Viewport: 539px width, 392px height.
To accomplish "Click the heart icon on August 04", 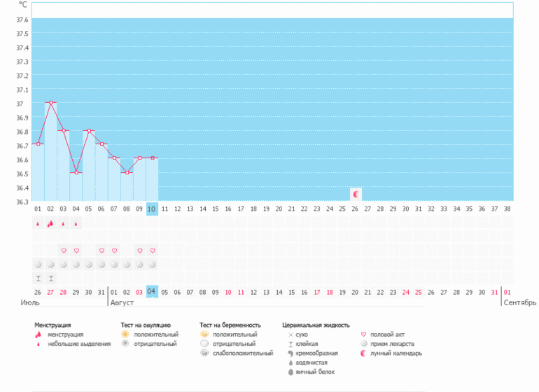I will [x=153, y=251].
